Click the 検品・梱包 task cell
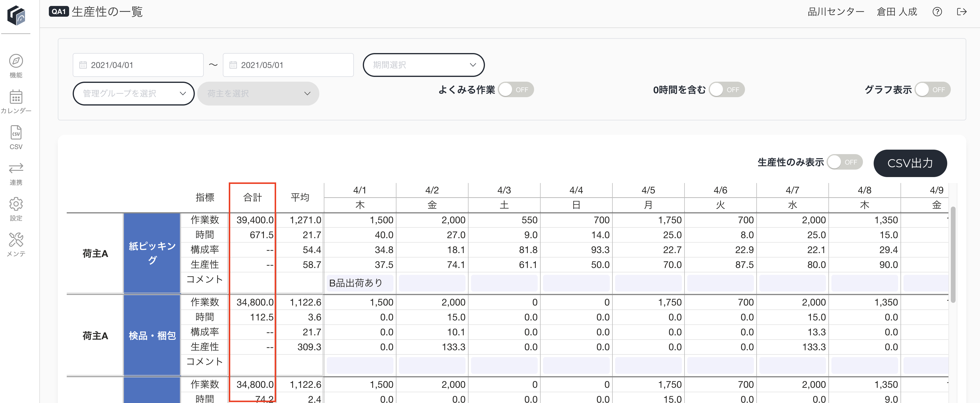The image size is (980, 403). pyautogui.click(x=152, y=336)
